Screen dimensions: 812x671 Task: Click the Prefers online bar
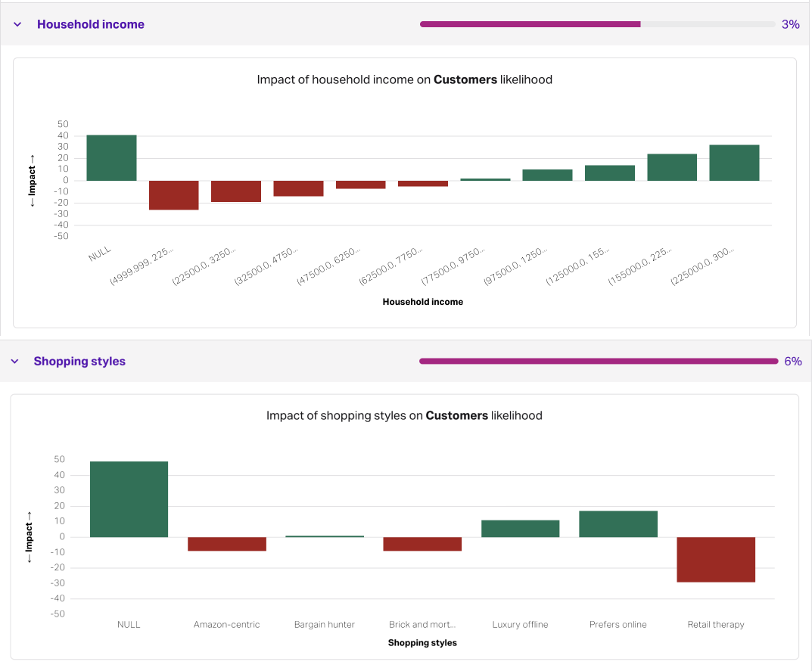coord(618,524)
